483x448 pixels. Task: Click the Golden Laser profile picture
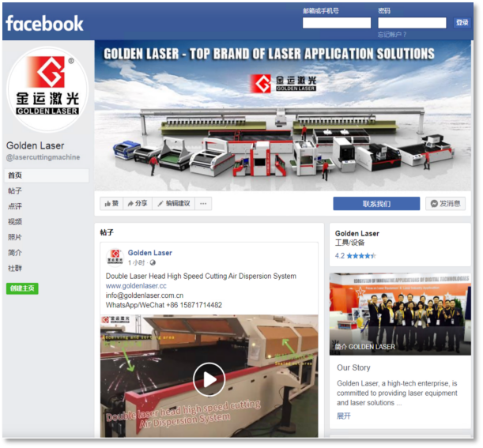[x=47, y=89]
